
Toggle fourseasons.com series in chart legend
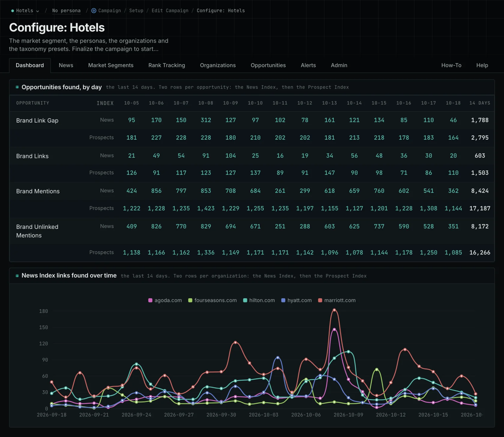click(212, 300)
